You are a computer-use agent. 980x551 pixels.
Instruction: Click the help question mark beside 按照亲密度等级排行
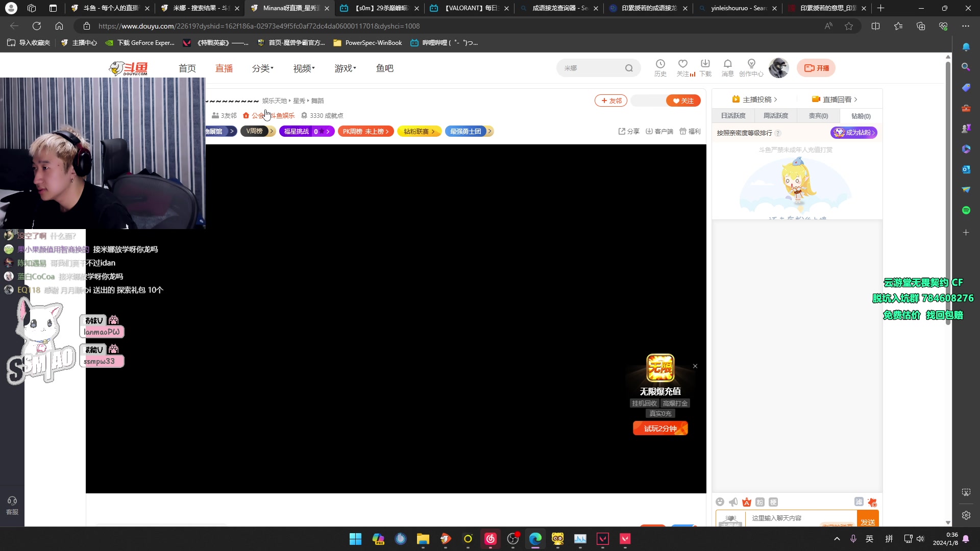[x=778, y=133]
